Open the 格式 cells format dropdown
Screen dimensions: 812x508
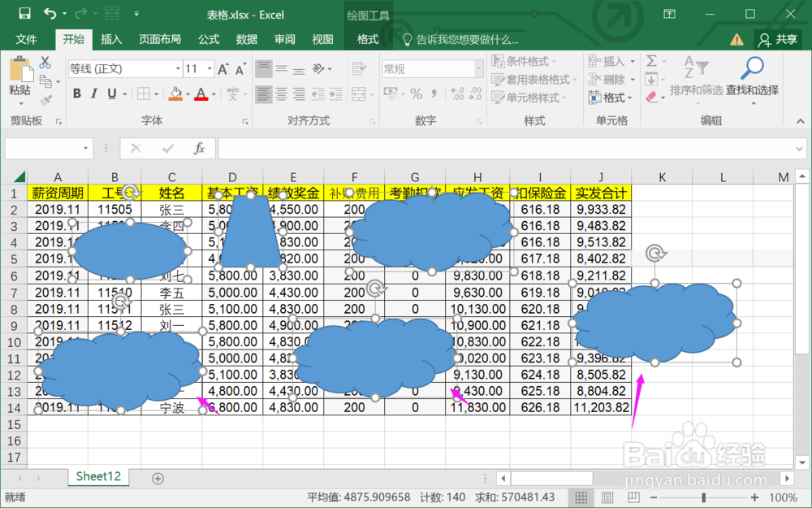[x=611, y=98]
